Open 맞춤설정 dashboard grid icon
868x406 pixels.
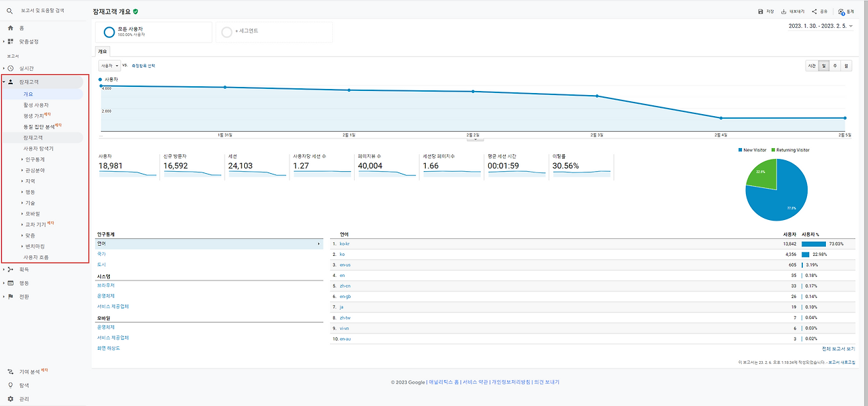(x=10, y=41)
